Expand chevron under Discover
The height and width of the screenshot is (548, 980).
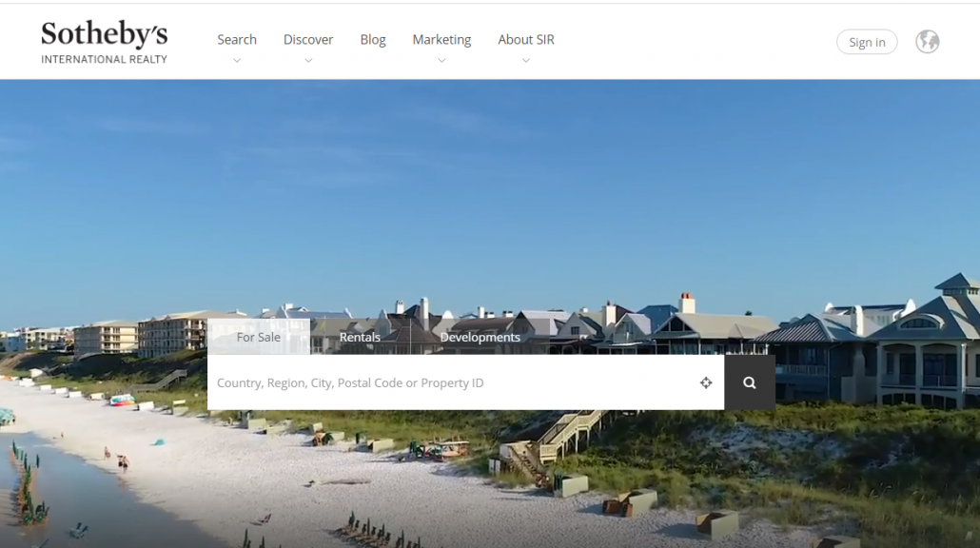click(308, 61)
